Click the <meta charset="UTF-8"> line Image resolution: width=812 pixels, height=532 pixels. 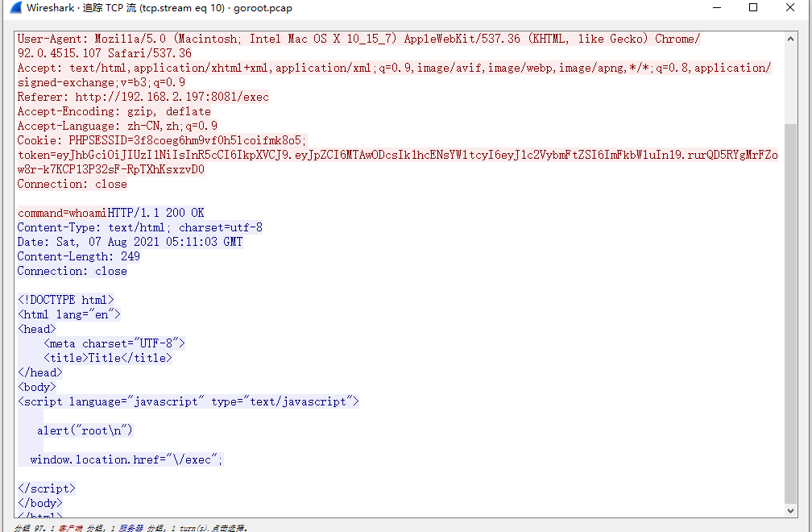(x=114, y=343)
